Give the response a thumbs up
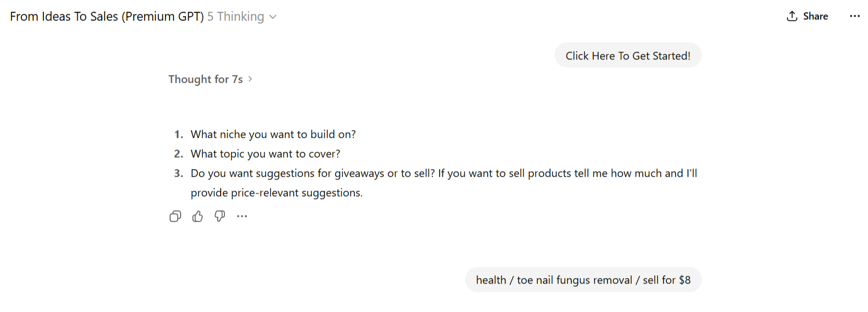Image resolution: width=868 pixels, height=312 pixels. point(197,216)
